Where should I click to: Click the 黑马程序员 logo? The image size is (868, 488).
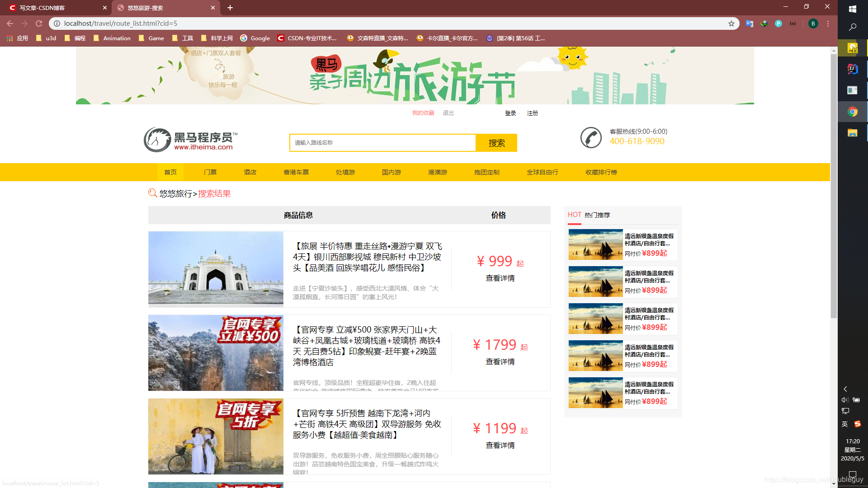pos(190,140)
